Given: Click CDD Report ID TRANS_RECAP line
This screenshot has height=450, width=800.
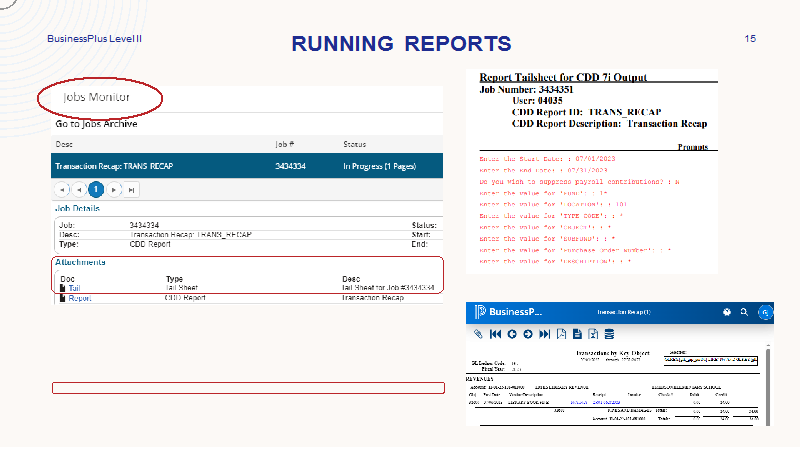Looking at the screenshot, I should click(587, 112).
